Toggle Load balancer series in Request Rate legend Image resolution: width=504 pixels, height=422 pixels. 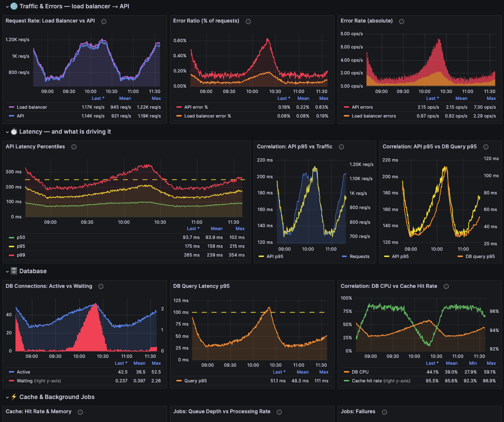click(x=31, y=107)
